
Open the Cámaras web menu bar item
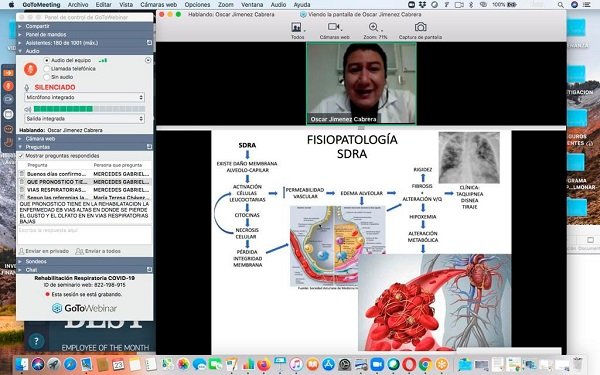click(x=158, y=5)
